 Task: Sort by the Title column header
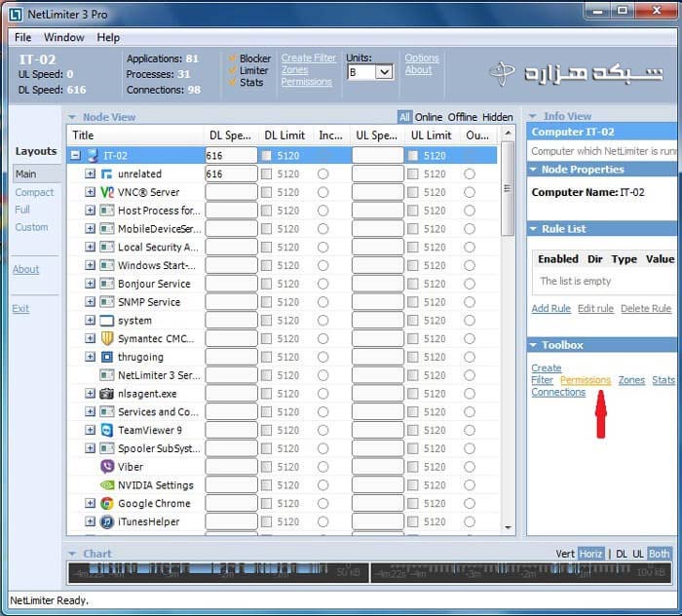click(135, 135)
